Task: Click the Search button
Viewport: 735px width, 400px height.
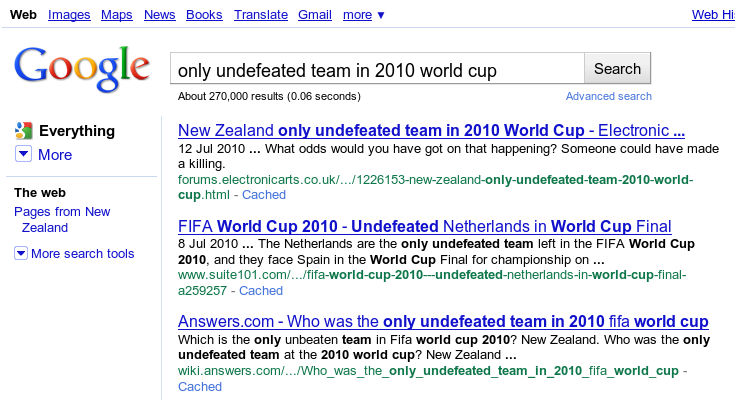Action: 617,68
